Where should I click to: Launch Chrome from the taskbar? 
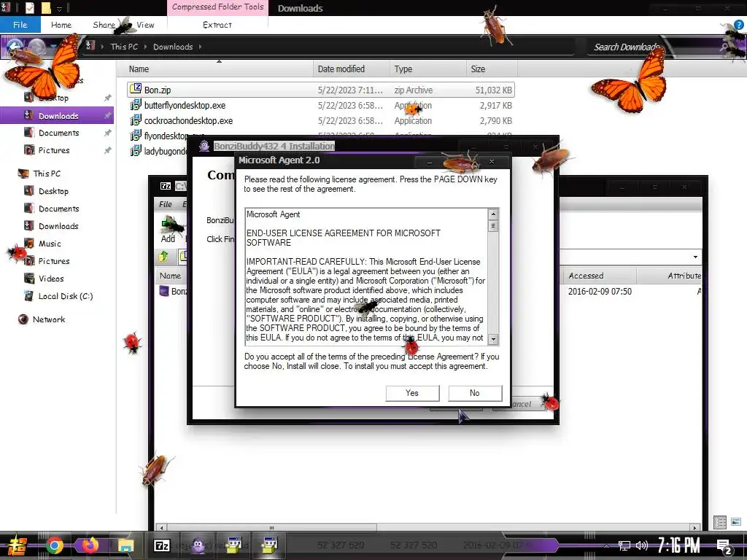click(54, 545)
